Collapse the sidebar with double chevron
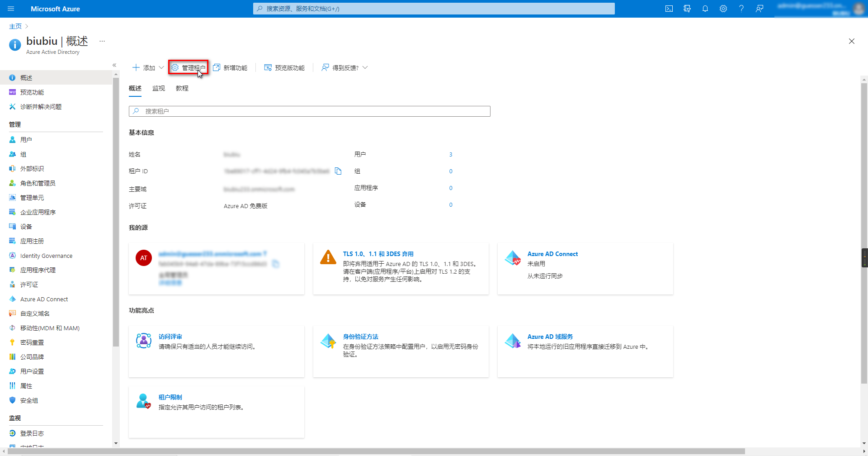Image resolution: width=868 pixels, height=456 pixels. (114, 65)
